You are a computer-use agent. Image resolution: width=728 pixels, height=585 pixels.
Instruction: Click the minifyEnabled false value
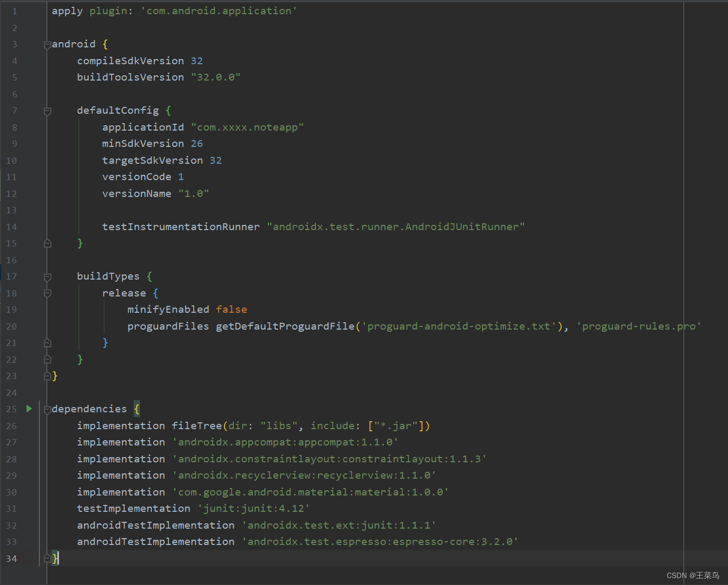coord(232,309)
